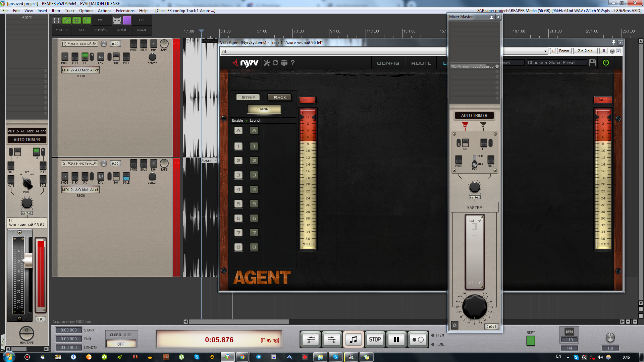Viewport: 644px width, 362px height.
Task: Pause playback in transport
Action: coord(396,340)
